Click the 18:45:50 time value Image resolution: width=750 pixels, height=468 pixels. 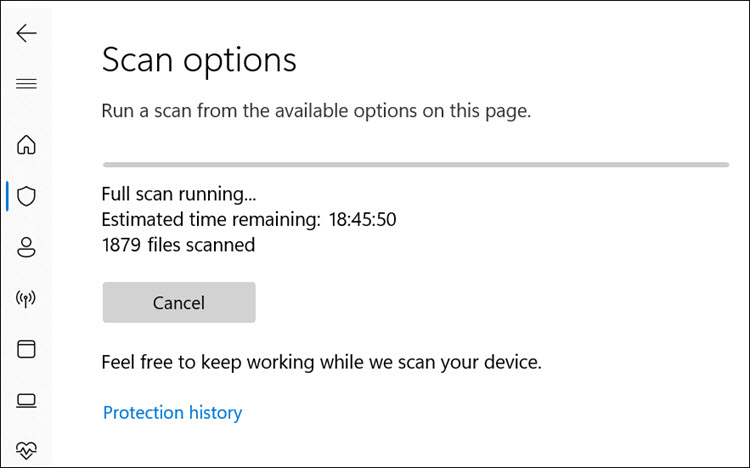click(362, 219)
